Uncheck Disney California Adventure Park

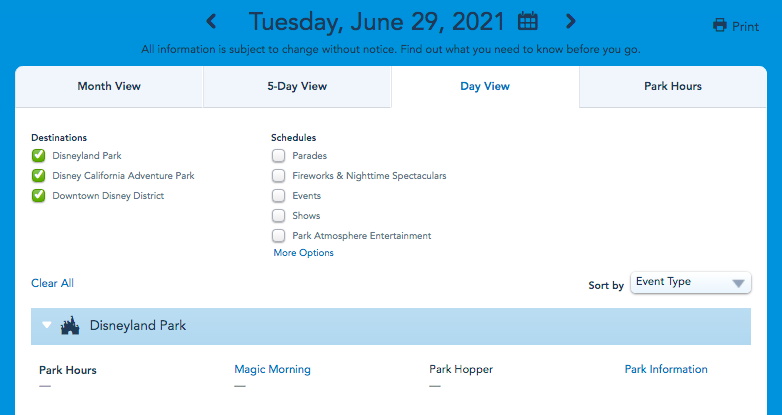(38, 176)
